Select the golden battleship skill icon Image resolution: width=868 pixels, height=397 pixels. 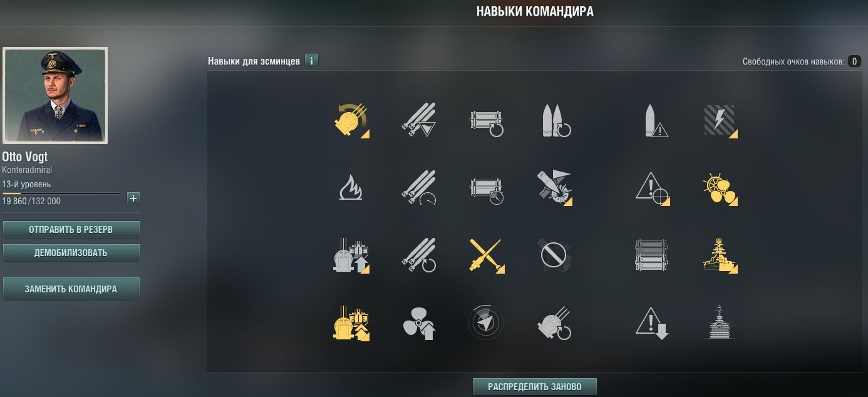[x=720, y=255]
